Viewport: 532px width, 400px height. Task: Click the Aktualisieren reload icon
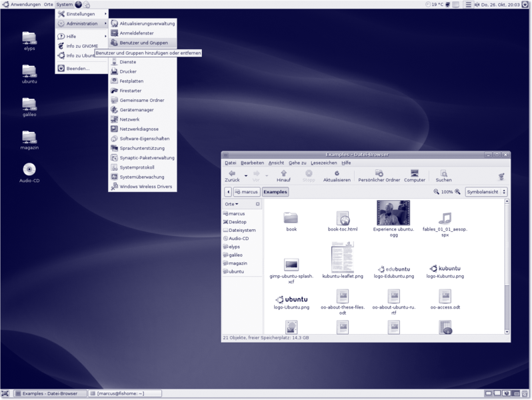click(337, 174)
